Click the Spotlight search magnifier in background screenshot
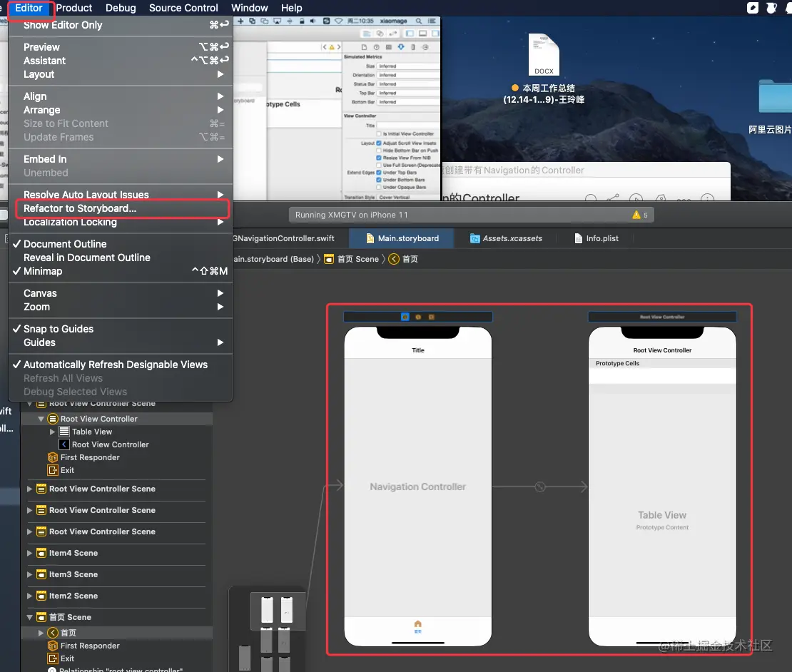Viewport: 792px width, 672px height. click(x=419, y=21)
